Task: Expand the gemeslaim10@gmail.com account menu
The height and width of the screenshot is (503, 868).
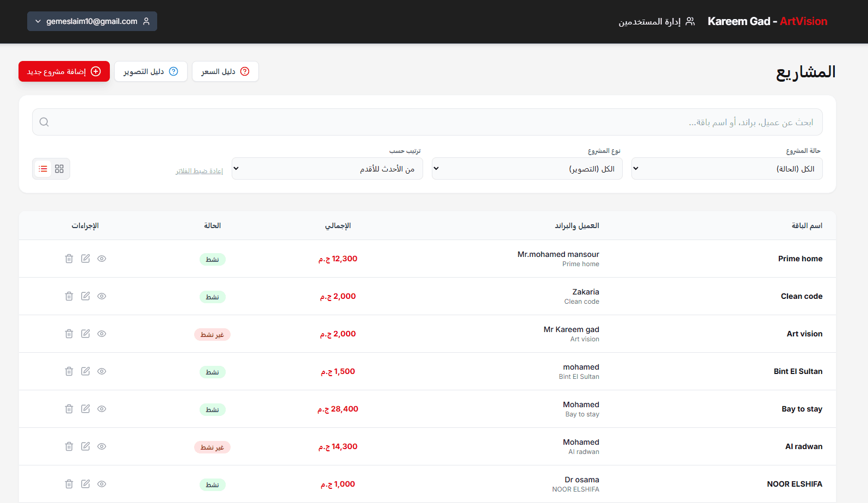Action: pos(92,21)
